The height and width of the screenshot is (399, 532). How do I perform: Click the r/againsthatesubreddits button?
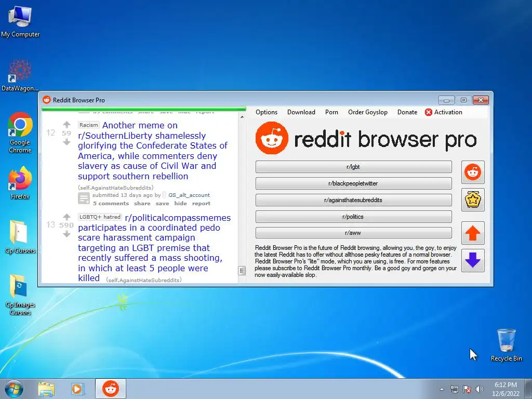coord(353,200)
